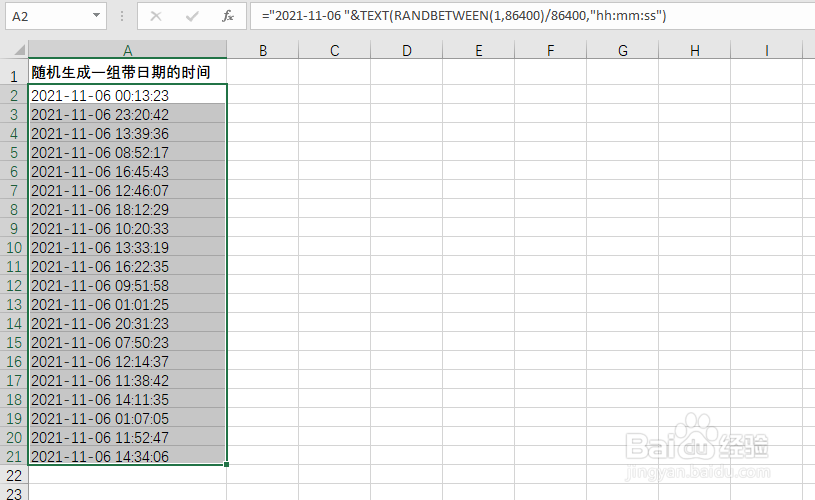This screenshot has width=815, height=500.
Task: Select row 10 header
Action: click(14, 247)
